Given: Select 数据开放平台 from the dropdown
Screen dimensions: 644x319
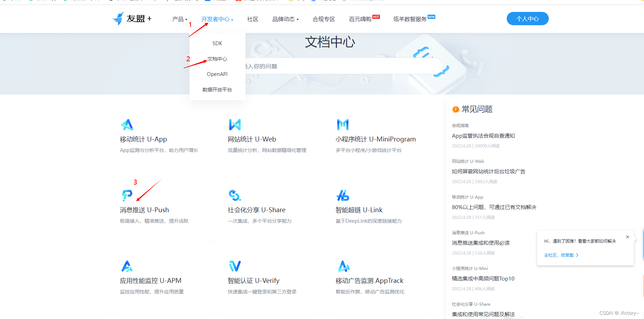Looking at the screenshot, I should coord(217,90).
